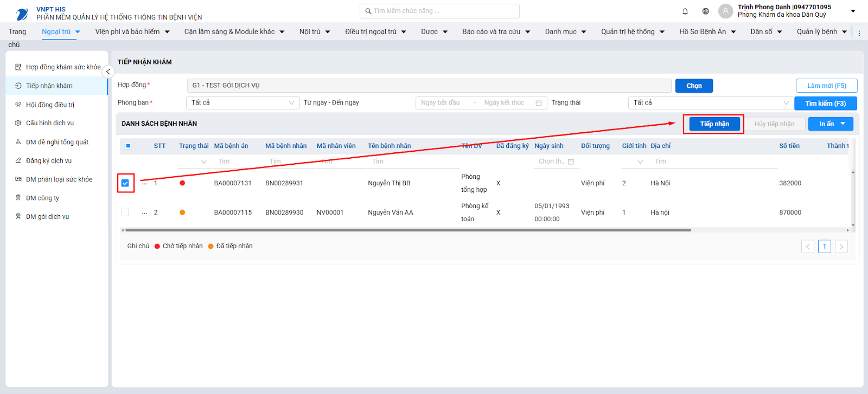Click the Tìm kiếm (F3) button
Viewport: 868px width, 394px height.
826,104
